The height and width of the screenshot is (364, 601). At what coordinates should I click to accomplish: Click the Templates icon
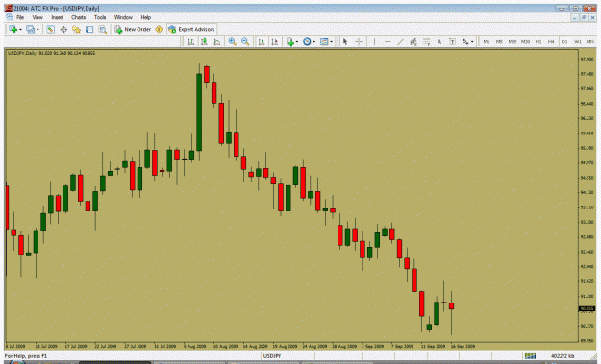[x=324, y=41]
